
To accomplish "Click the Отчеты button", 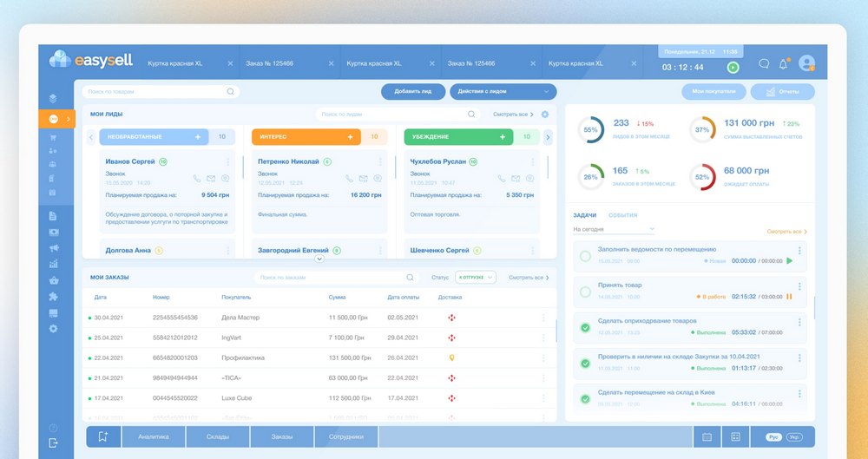I will click(x=782, y=91).
